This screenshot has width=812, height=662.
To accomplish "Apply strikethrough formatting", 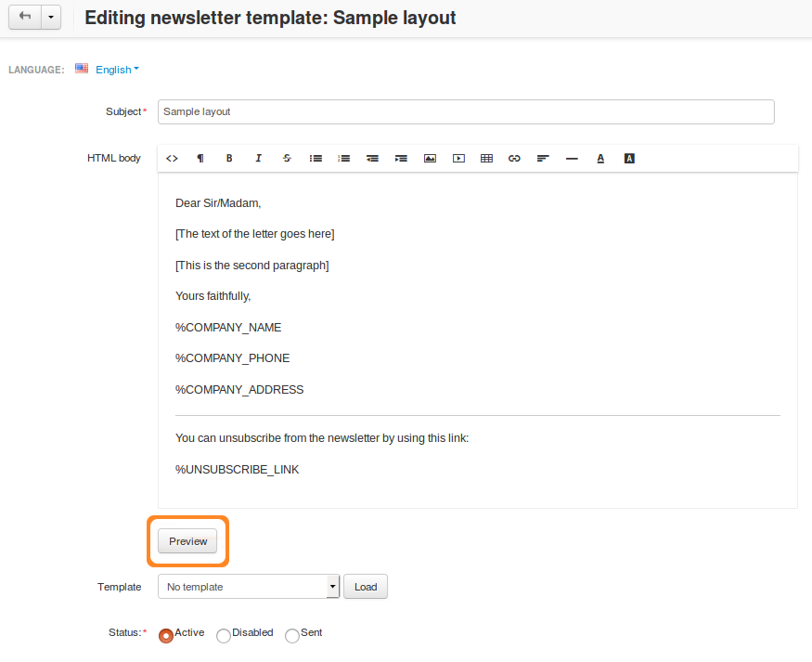I will [287, 159].
